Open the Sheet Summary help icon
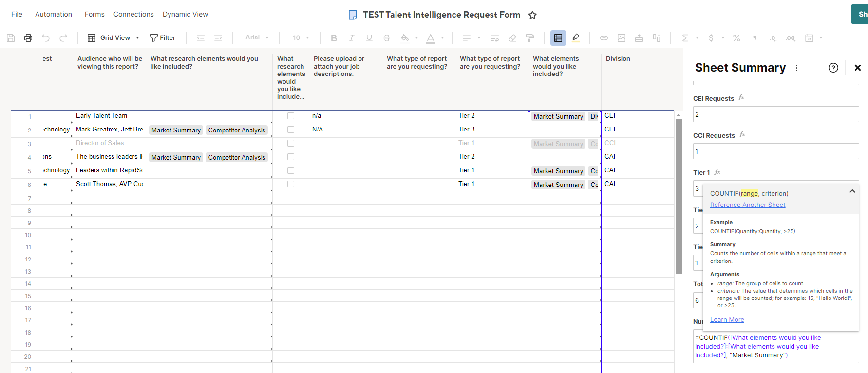 833,68
